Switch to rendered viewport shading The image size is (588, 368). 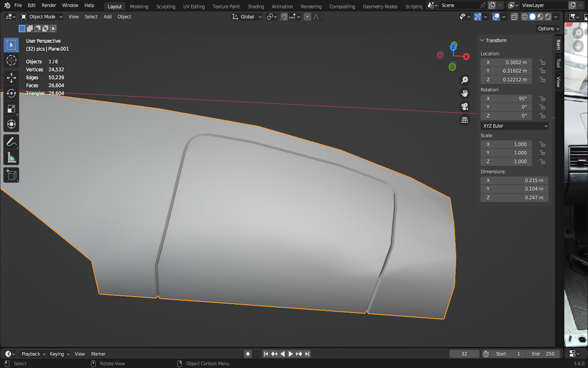[x=548, y=17]
